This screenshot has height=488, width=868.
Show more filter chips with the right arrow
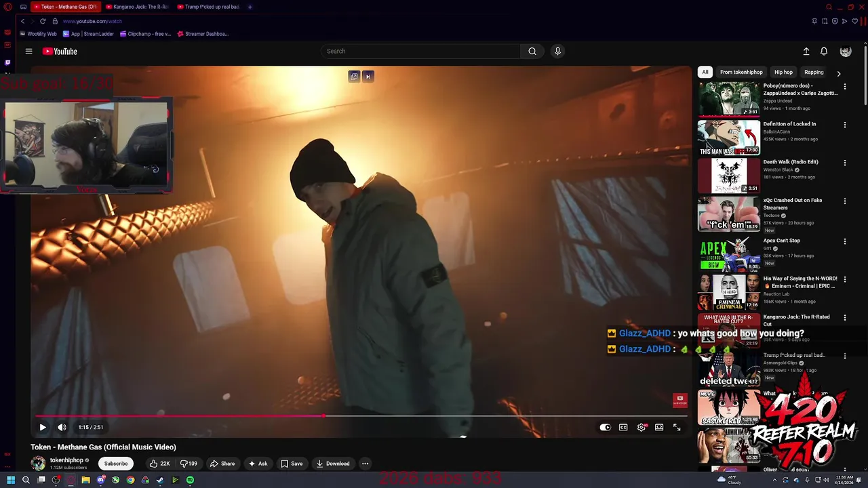839,73
